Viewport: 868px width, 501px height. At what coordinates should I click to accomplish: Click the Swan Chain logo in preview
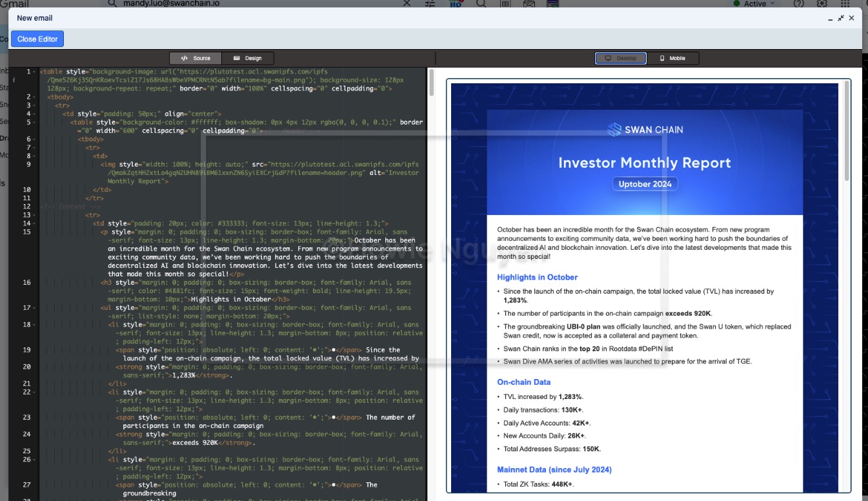tap(645, 130)
